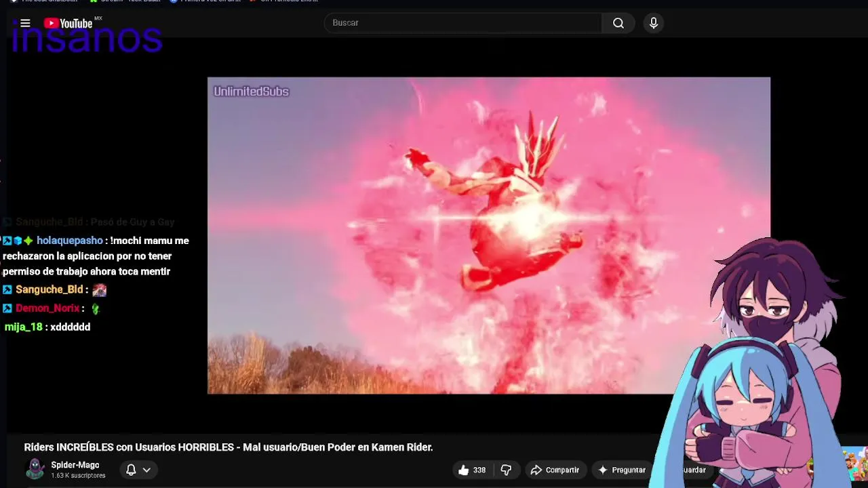Click the Sanguche_Bld username in chat
The width and height of the screenshot is (868, 488).
point(49,289)
